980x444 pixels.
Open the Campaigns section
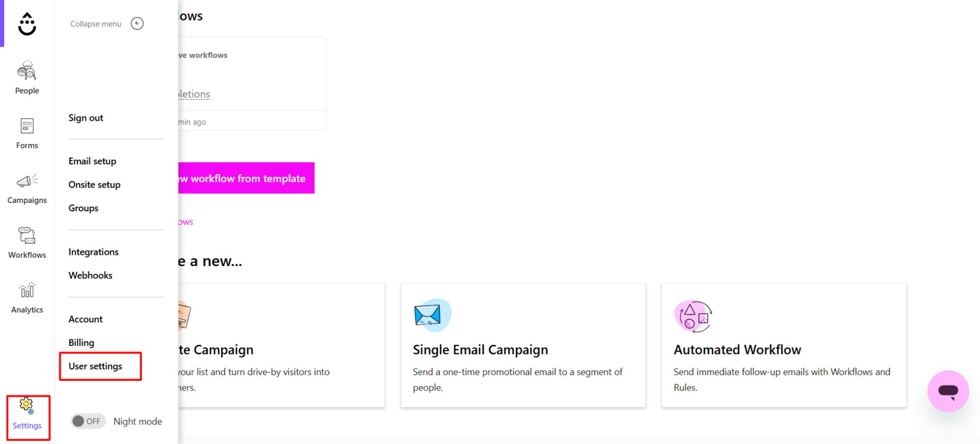[27, 188]
